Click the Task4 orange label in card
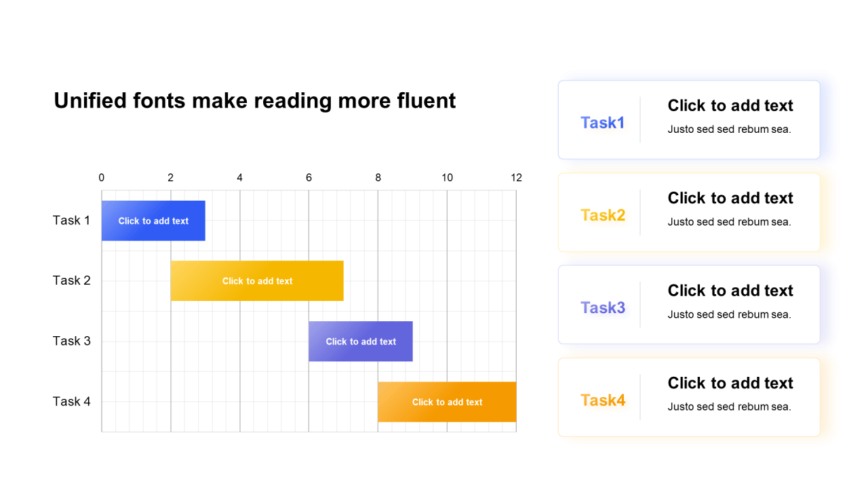 point(602,401)
